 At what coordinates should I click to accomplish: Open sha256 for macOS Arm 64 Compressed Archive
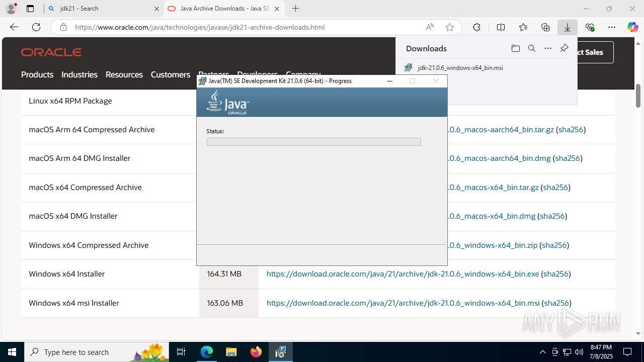point(571,129)
